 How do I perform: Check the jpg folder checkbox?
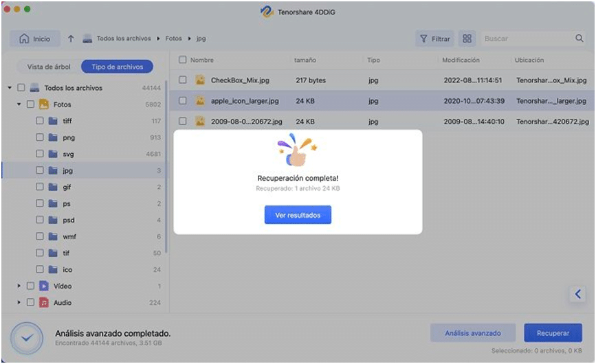[40, 170]
